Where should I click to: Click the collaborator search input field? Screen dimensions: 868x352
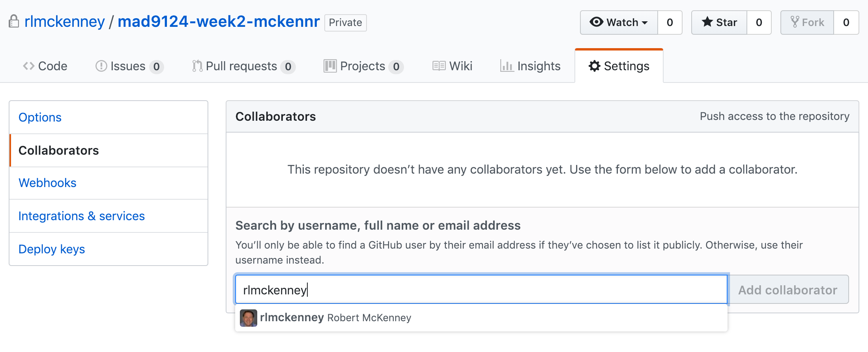(481, 290)
